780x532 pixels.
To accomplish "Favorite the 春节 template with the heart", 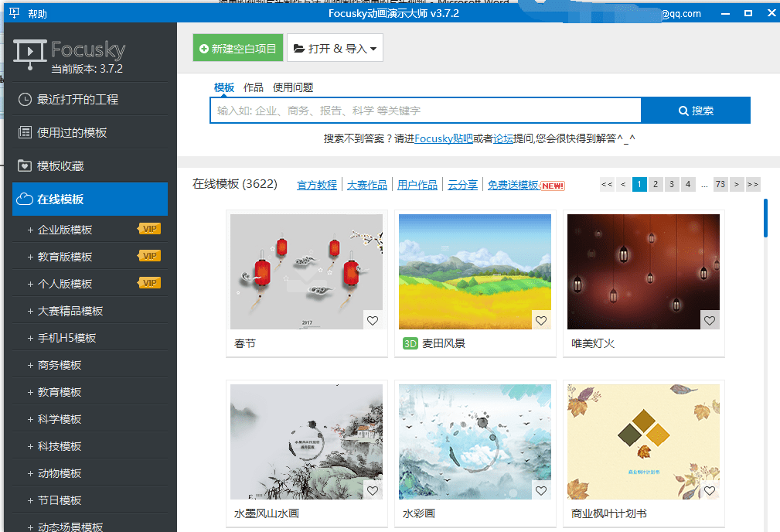I will click(x=373, y=321).
